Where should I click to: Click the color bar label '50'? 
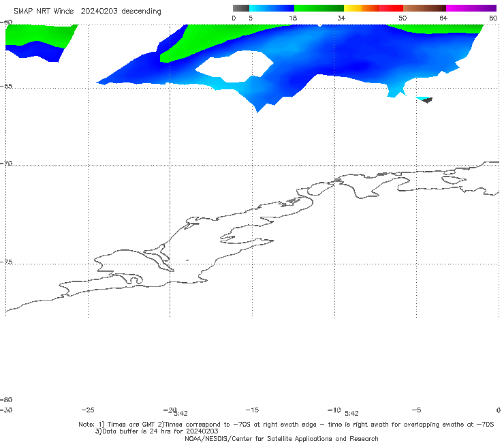pyautogui.click(x=403, y=18)
